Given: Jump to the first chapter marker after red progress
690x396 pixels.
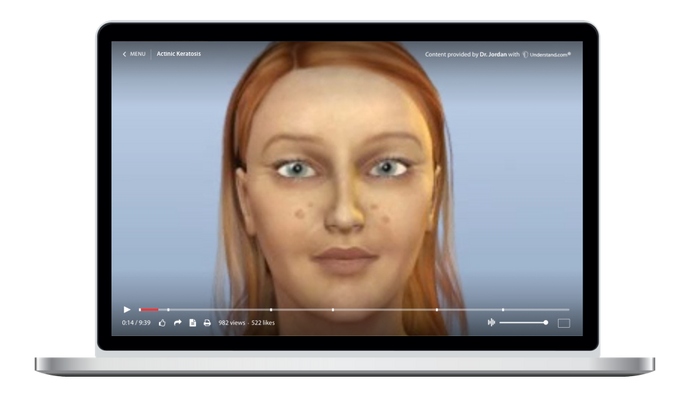Looking at the screenshot, I should [x=168, y=310].
